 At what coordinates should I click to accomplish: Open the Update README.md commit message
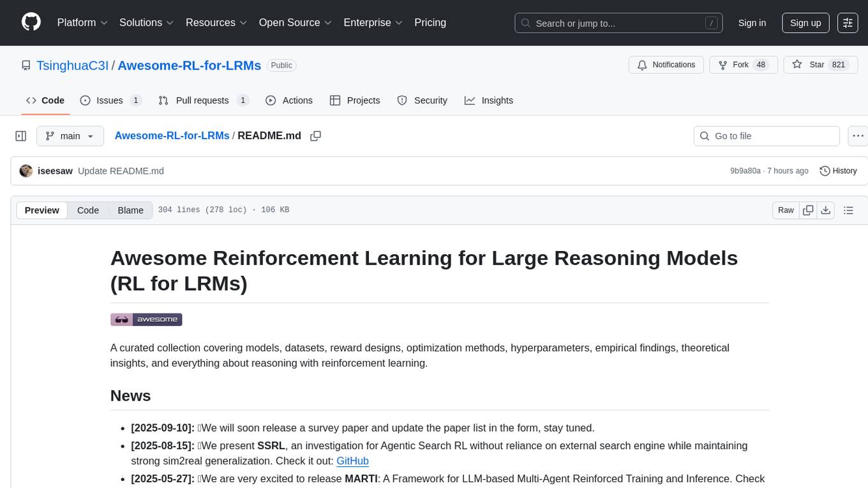(121, 171)
